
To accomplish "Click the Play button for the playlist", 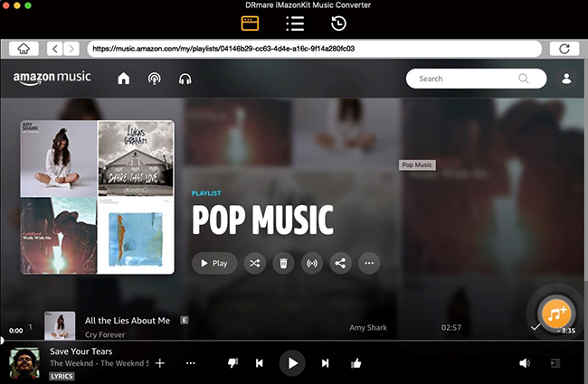I will [x=214, y=263].
